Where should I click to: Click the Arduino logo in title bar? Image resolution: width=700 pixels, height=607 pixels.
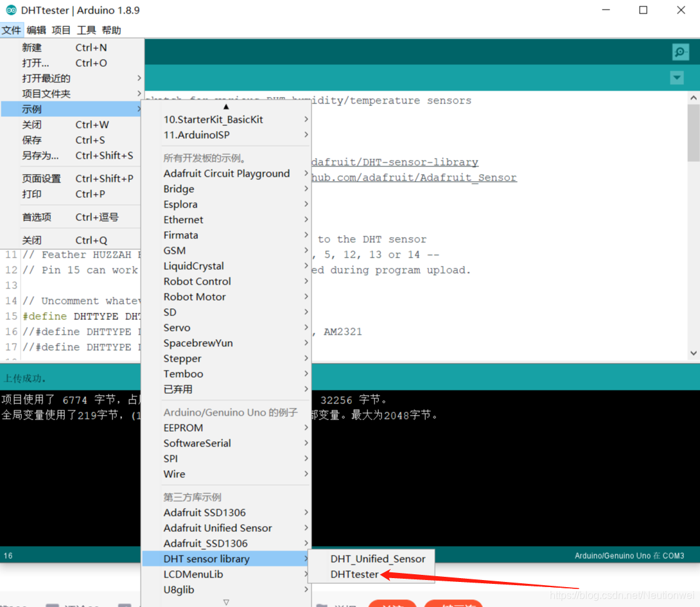click(x=11, y=10)
